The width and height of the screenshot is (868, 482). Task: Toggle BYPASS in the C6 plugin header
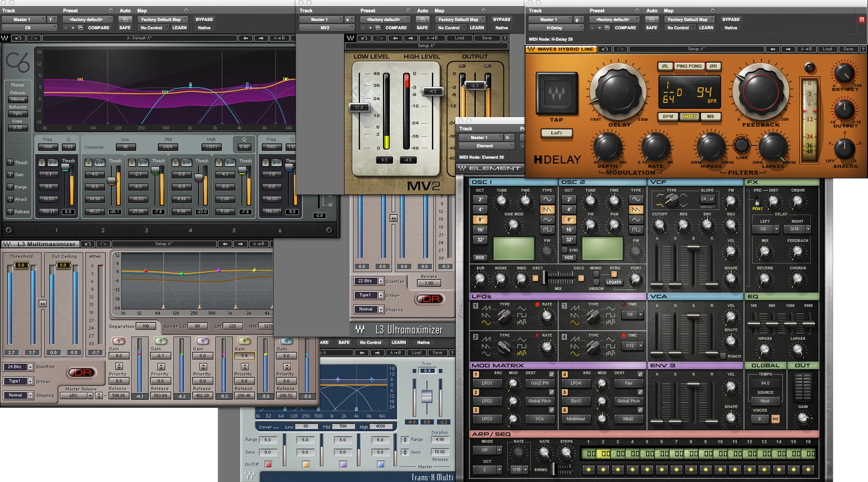click(204, 19)
